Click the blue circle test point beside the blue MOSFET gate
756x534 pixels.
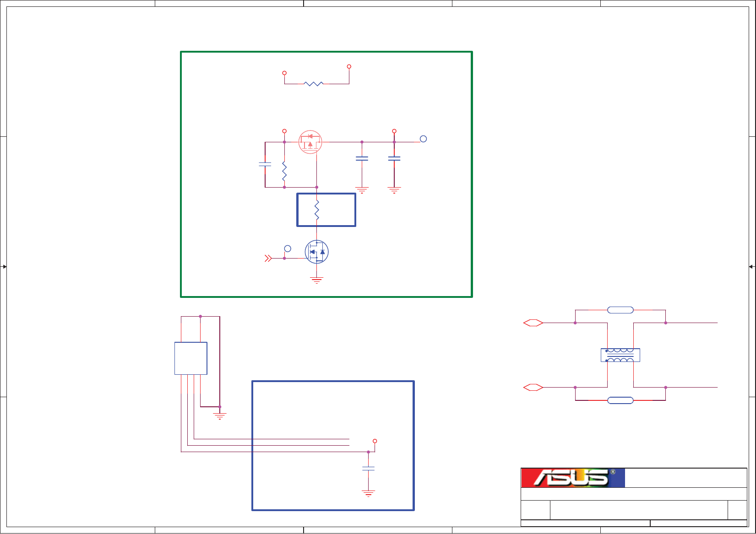click(x=288, y=248)
